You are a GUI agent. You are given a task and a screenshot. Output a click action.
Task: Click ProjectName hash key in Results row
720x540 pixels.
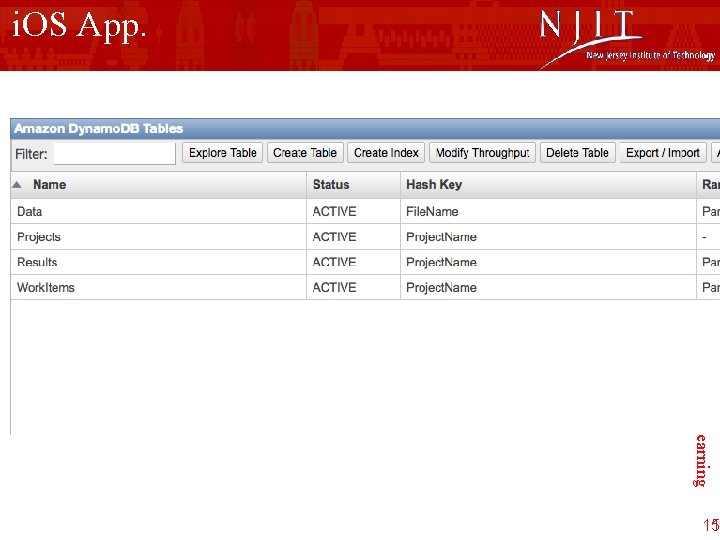point(441,262)
